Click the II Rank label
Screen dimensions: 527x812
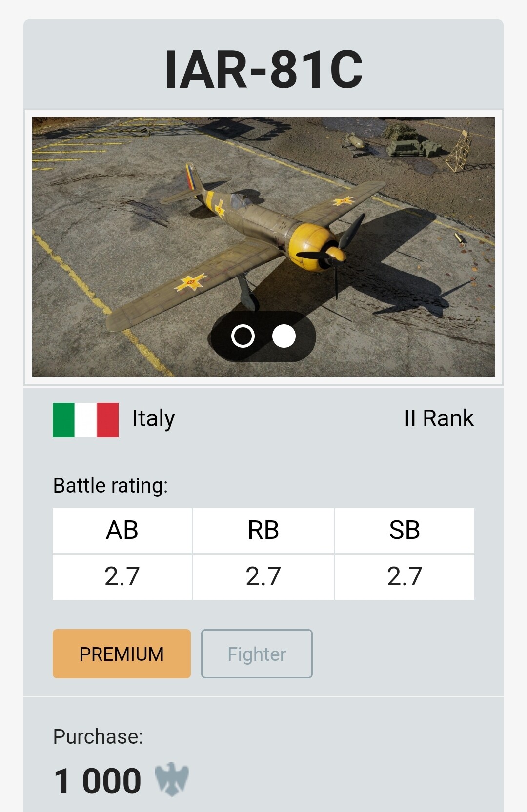pos(439,418)
